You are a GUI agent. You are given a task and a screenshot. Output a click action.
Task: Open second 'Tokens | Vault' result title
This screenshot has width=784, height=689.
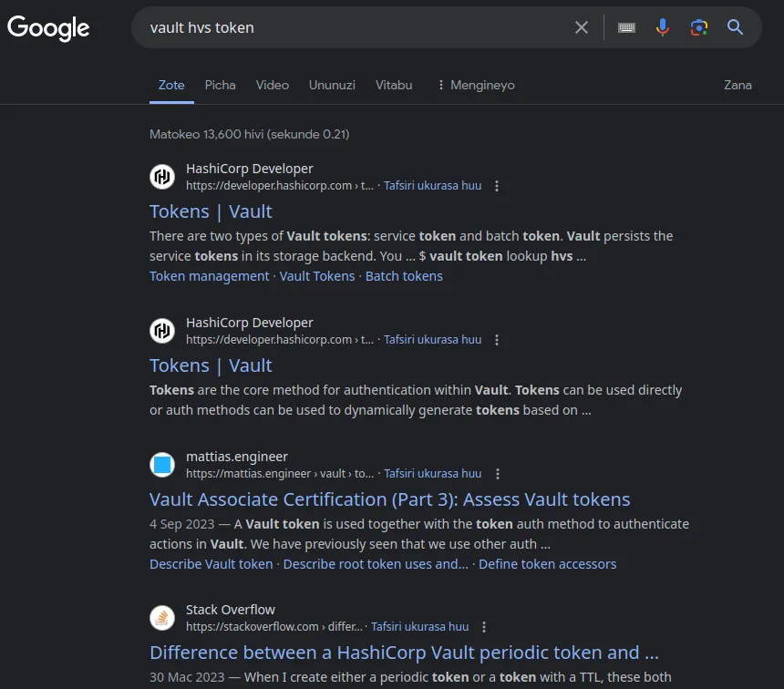211,365
